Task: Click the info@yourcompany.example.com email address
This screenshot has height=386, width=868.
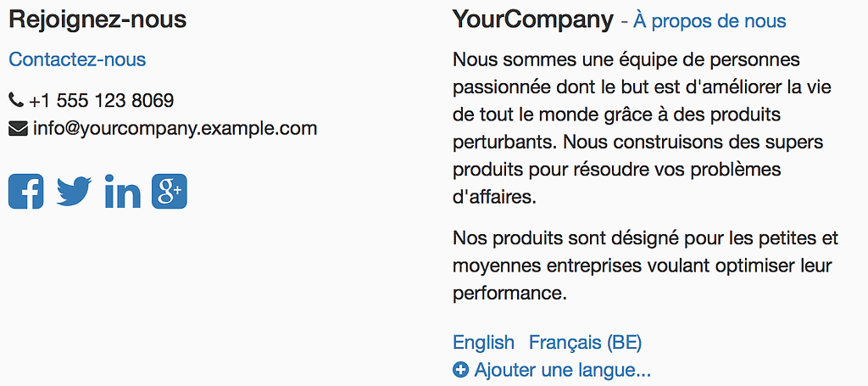Action: [175, 129]
